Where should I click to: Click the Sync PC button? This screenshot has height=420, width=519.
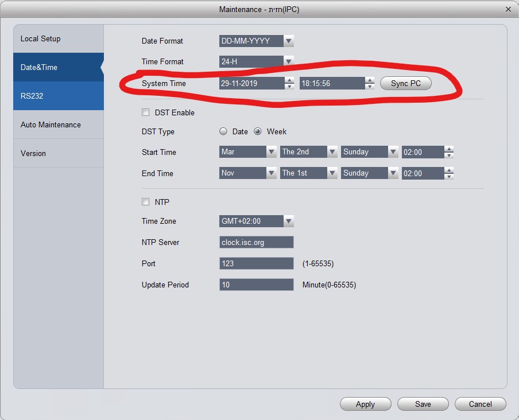click(406, 83)
